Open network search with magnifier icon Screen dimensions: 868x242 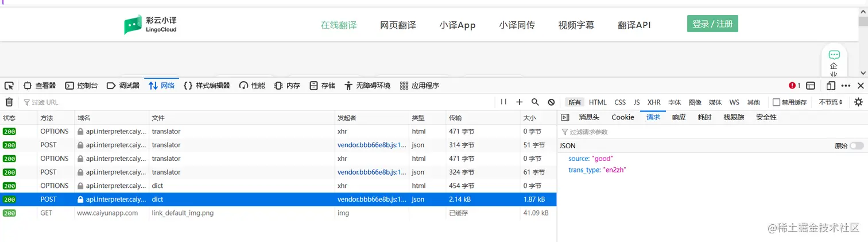coord(535,102)
